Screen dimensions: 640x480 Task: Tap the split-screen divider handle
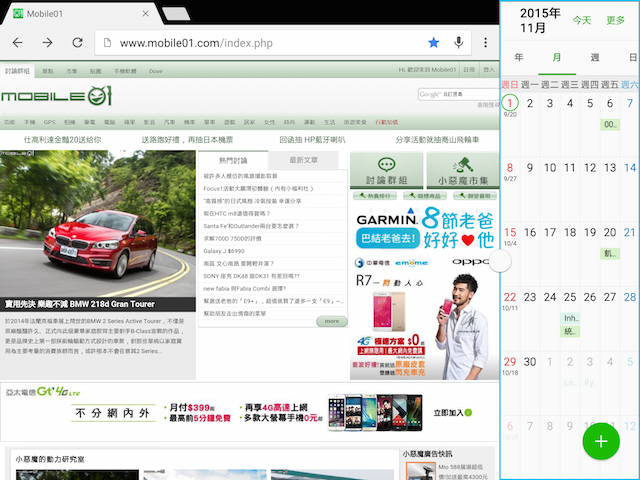[x=500, y=261]
